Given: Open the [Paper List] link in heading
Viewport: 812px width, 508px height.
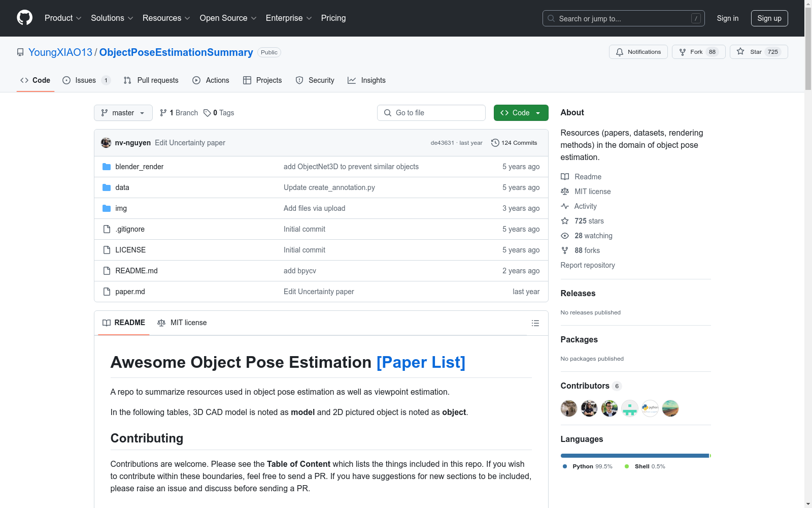Looking at the screenshot, I should click(421, 362).
